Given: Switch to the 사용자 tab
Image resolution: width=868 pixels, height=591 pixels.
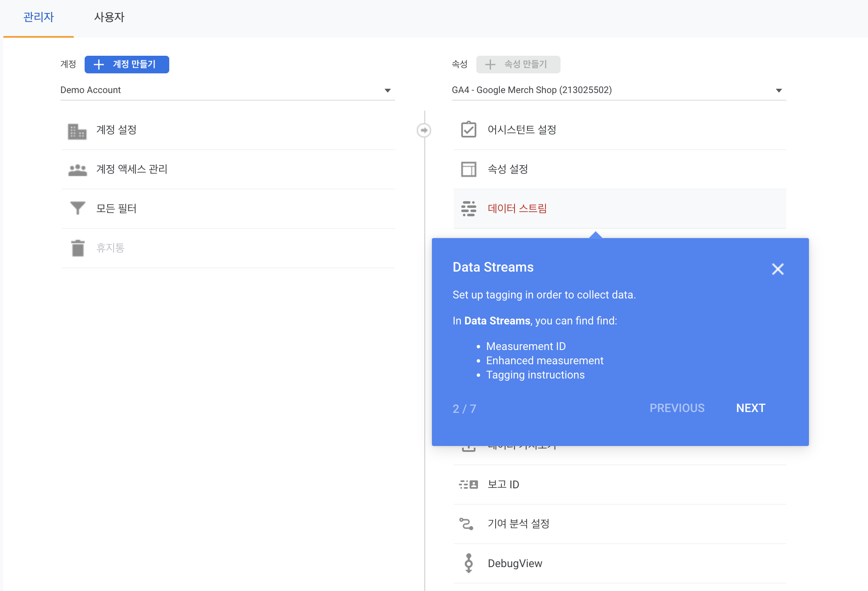Looking at the screenshot, I should coord(109,17).
